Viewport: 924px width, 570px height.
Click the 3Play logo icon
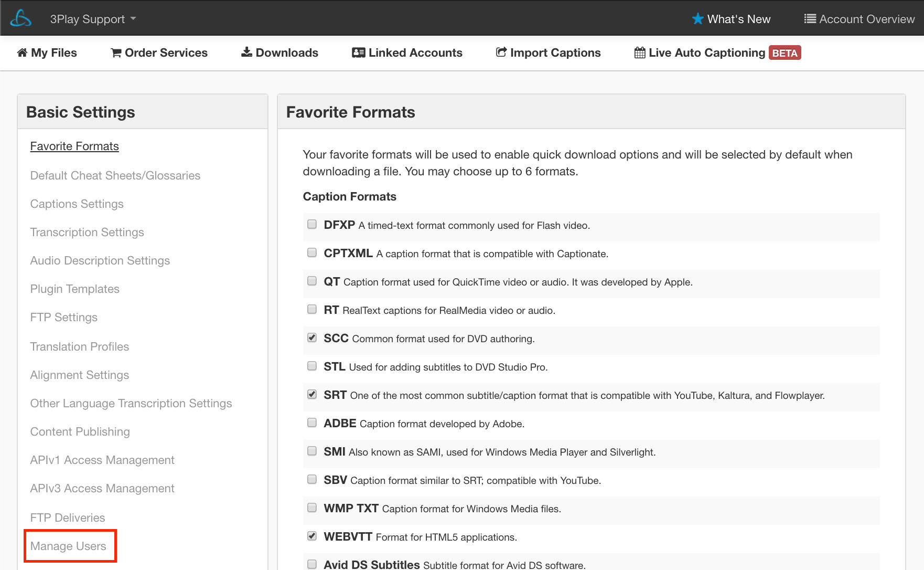pyautogui.click(x=21, y=18)
